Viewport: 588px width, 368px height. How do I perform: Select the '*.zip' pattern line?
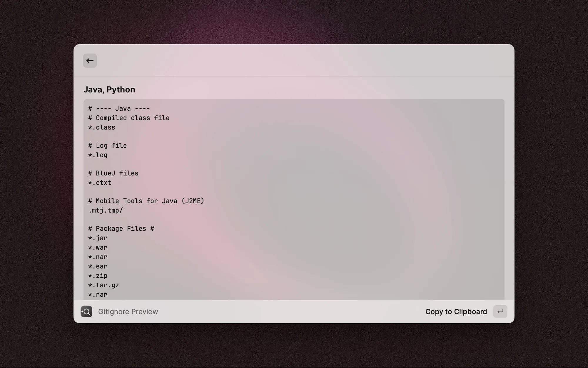tap(98, 276)
